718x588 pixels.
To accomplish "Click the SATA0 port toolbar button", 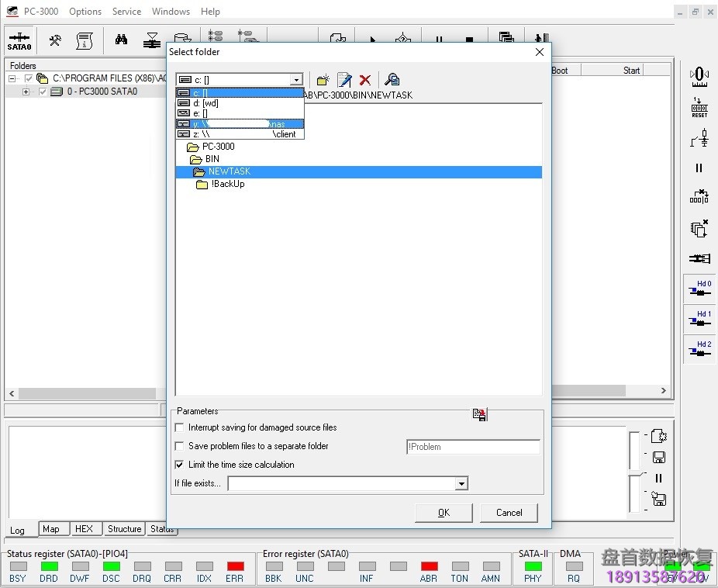I will tap(19, 40).
